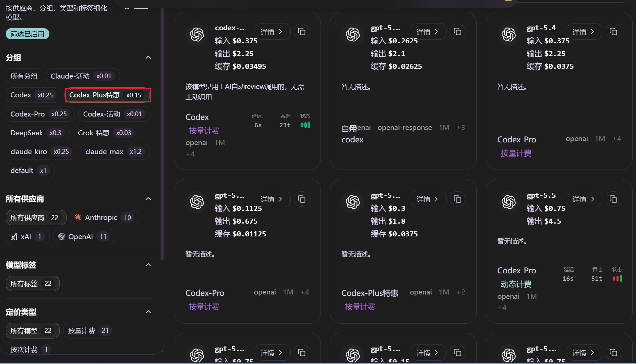The height and width of the screenshot is (364, 636).
Task: Filter by Grok-特惠 x0.03 group
Action: pyautogui.click(x=106, y=133)
